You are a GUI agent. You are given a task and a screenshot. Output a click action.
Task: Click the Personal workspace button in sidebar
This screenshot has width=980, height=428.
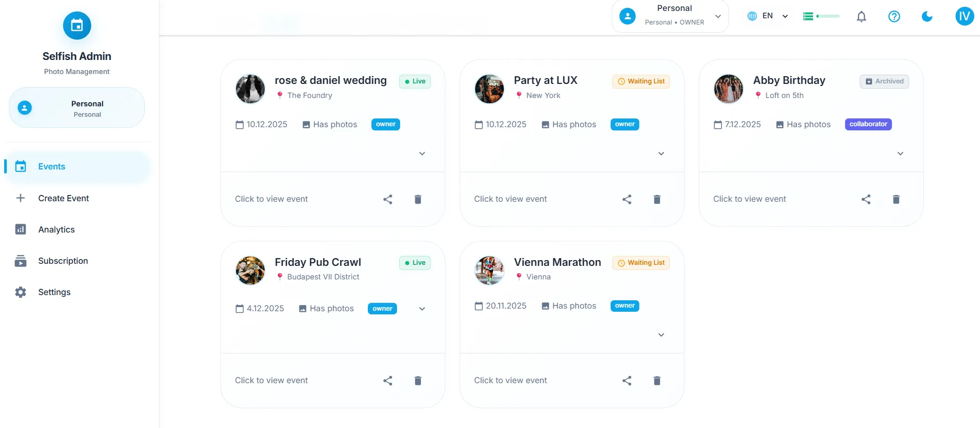[77, 108]
